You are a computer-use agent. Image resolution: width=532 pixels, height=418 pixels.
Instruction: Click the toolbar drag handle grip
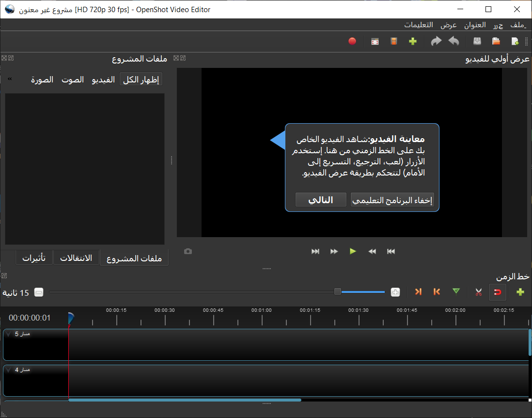click(527, 41)
